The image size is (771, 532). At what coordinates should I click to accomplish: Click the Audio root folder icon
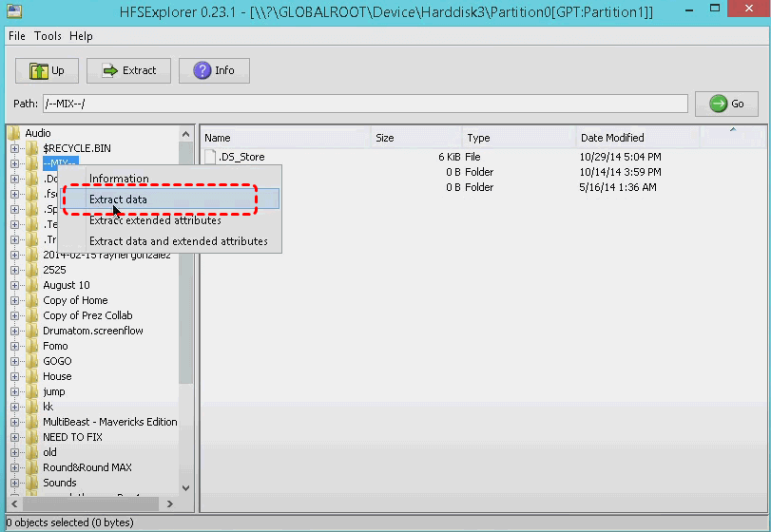pyautogui.click(x=14, y=133)
